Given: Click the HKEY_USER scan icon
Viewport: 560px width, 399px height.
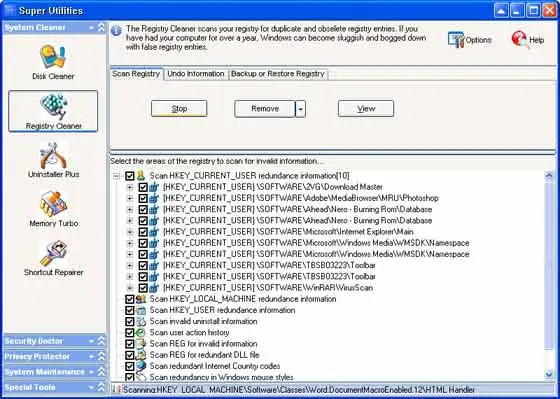Looking at the screenshot, I should click(141, 310).
